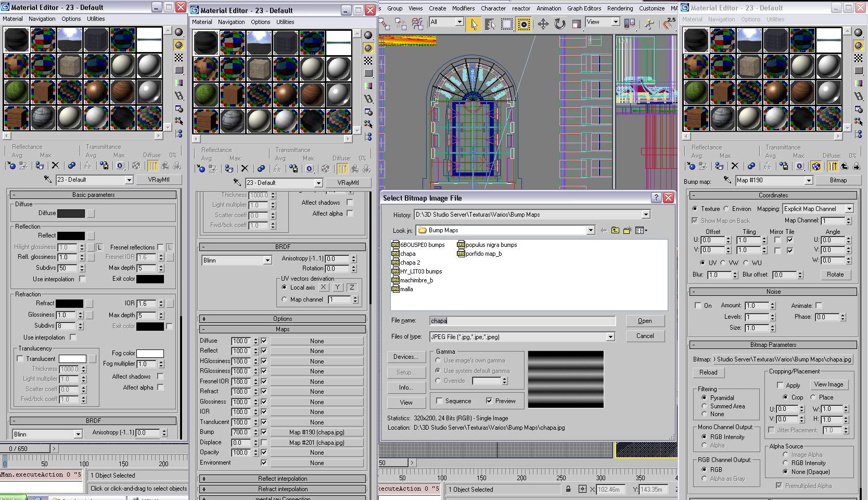Image resolution: width=868 pixels, height=500 pixels.
Task: Click the Use Pivot Point Center icon
Action: [630, 24]
